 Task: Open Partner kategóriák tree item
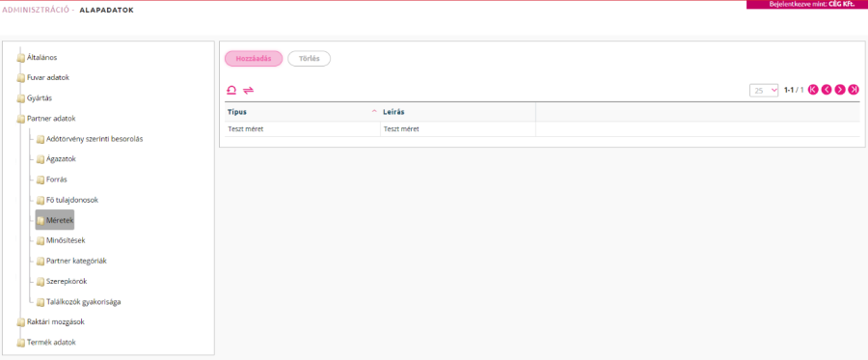[76, 261]
